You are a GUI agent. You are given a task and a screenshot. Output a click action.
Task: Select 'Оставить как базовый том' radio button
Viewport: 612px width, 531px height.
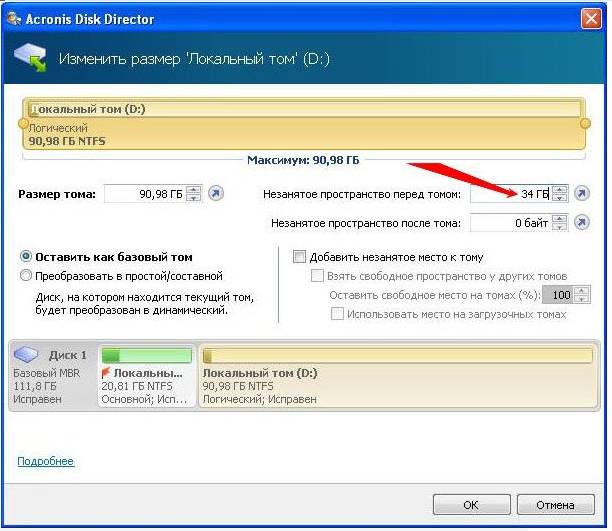pos(26,257)
